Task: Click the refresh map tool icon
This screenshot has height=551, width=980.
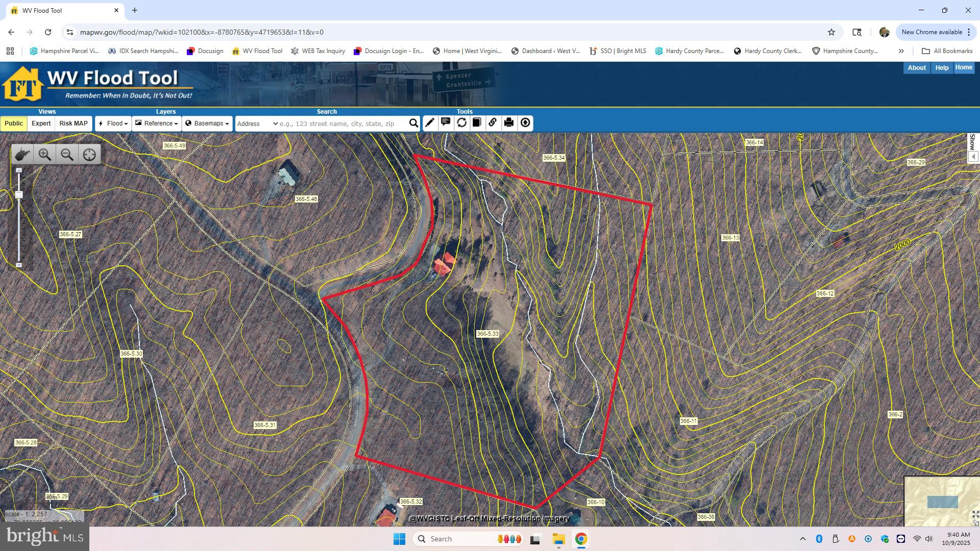Action: click(x=461, y=123)
